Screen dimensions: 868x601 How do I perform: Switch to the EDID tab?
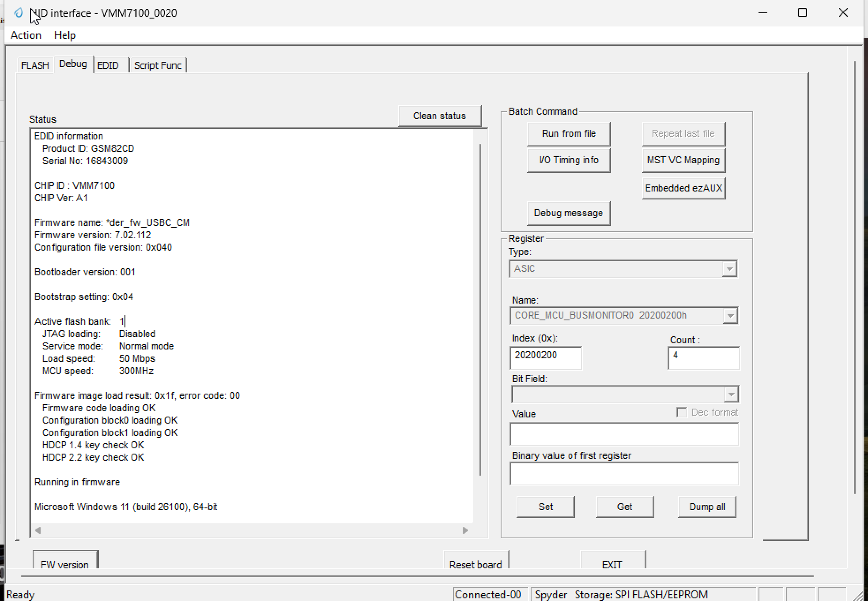108,65
